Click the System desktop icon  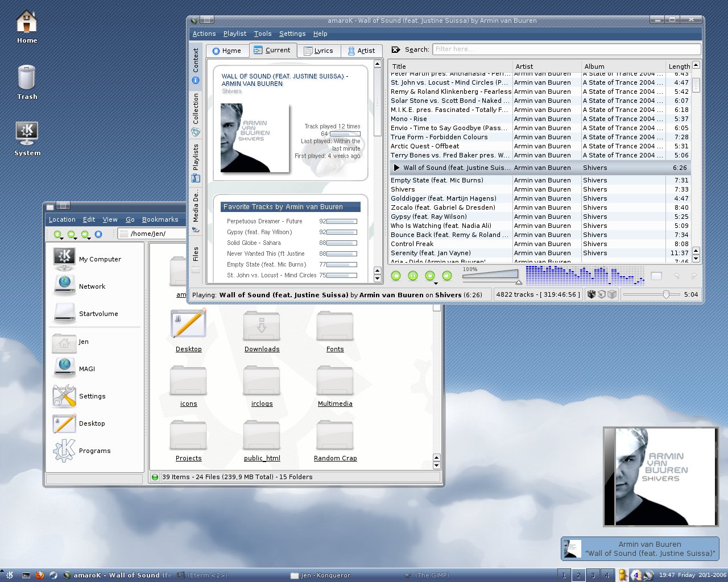27,139
